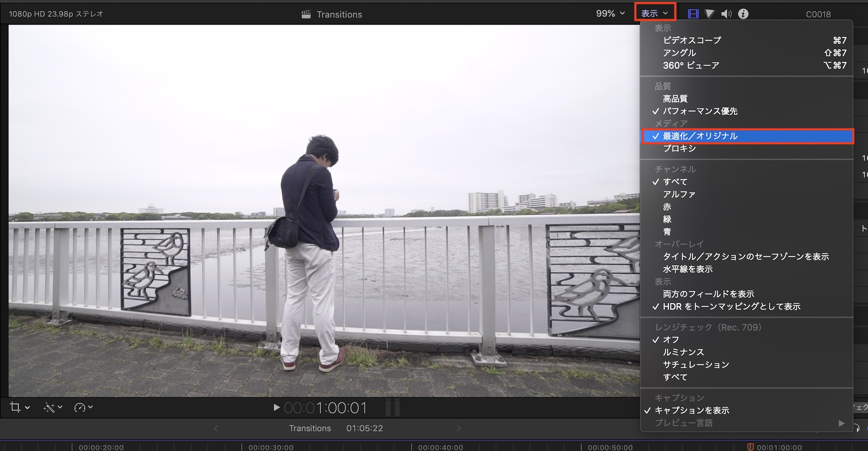Switch media to プロキシ
The height and width of the screenshot is (451, 868).
(746, 148)
